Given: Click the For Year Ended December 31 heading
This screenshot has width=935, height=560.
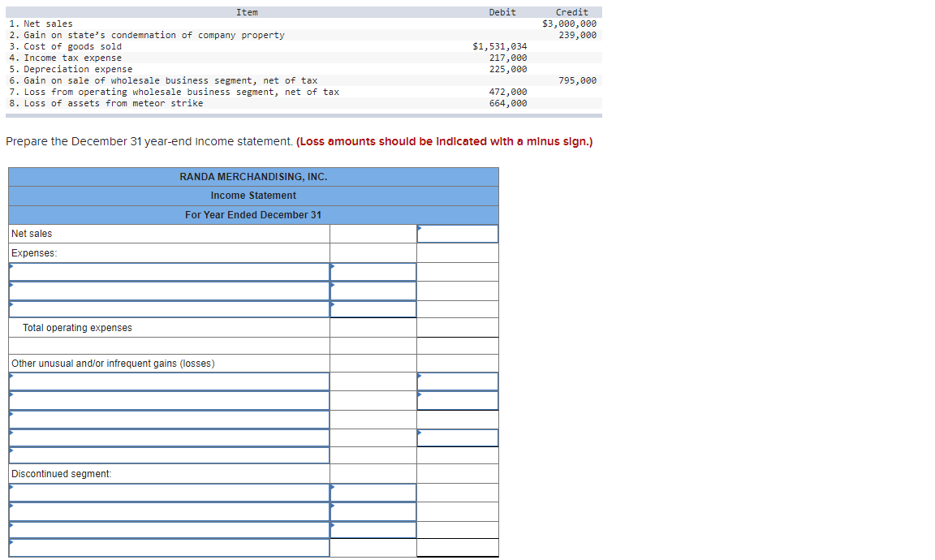Looking at the screenshot, I should (253, 215).
